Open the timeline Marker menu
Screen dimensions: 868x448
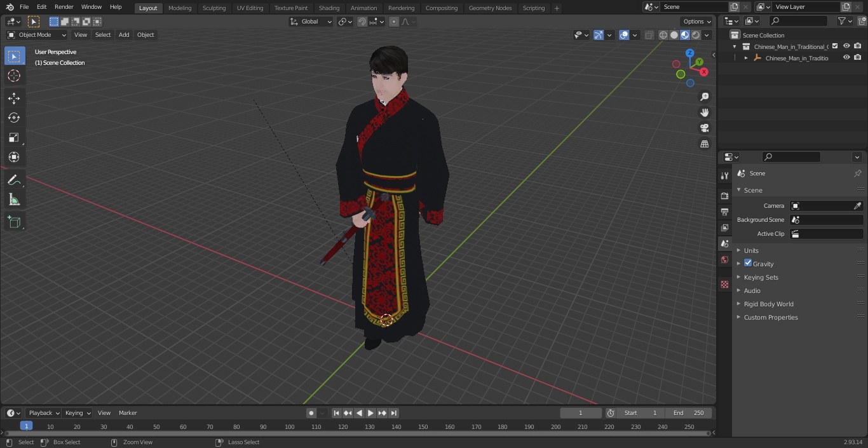[128, 413]
